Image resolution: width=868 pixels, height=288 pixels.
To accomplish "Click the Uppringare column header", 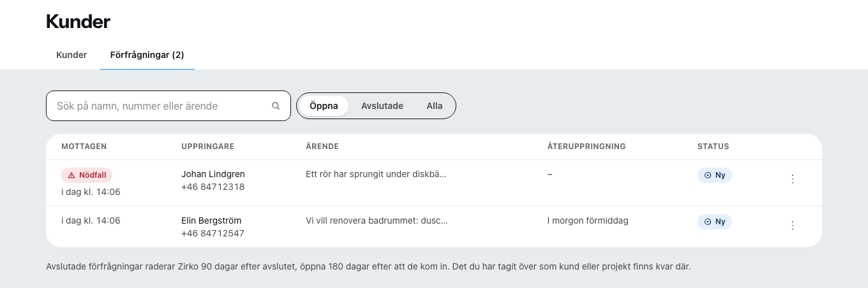I will click(208, 147).
